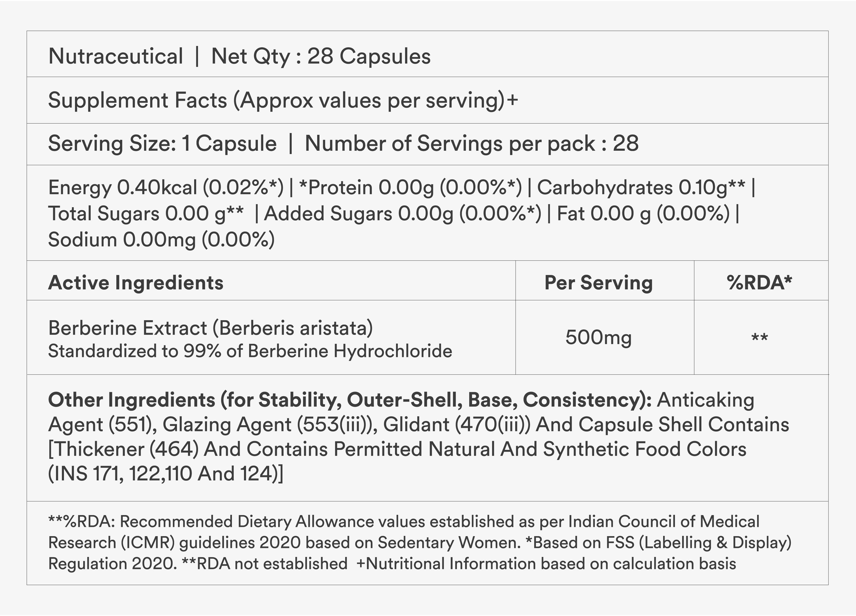Click the '**' RDA cell for Berberine
This screenshot has width=856, height=616.
[x=759, y=337]
